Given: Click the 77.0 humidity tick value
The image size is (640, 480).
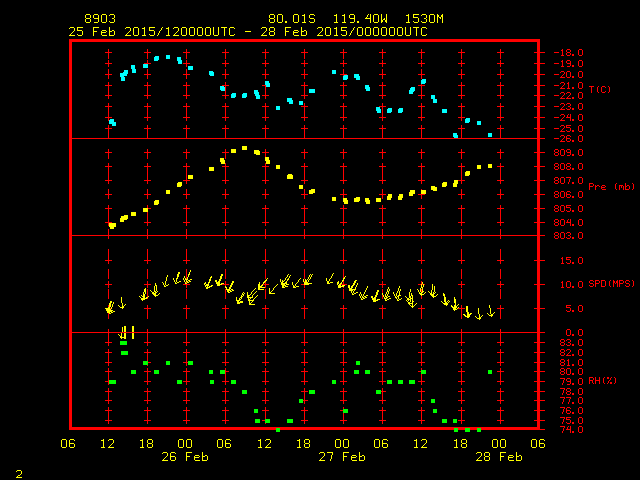Looking at the screenshot, I should coord(571,401).
